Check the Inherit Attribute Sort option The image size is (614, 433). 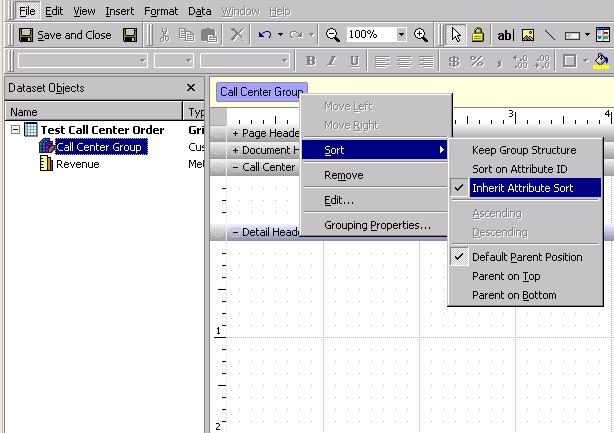(523, 188)
